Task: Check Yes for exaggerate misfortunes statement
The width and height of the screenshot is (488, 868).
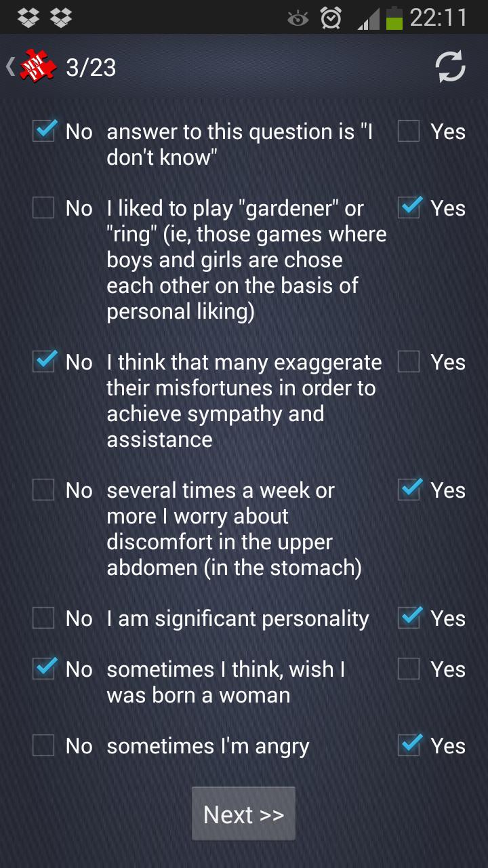Action: pos(409,361)
